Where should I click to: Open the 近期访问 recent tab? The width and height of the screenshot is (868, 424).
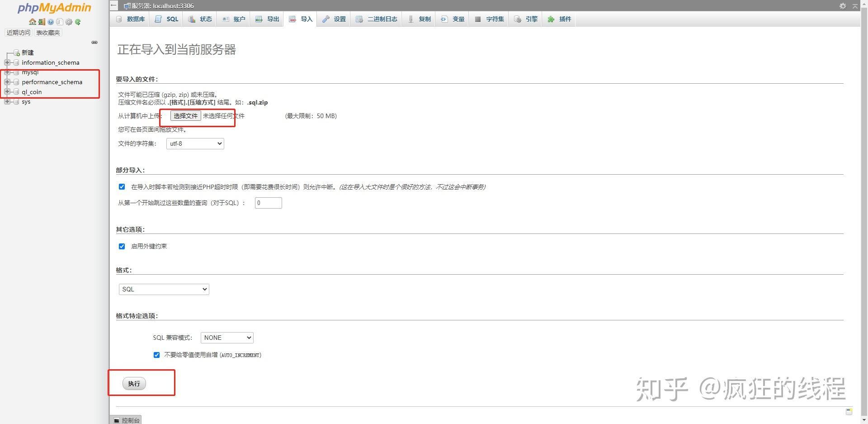(x=19, y=33)
